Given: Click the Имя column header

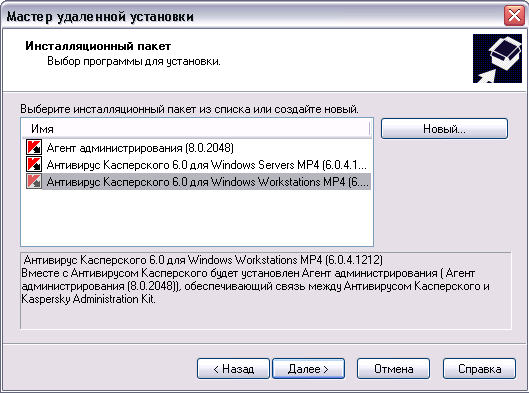Looking at the screenshot, I should (x=196, y=129).
